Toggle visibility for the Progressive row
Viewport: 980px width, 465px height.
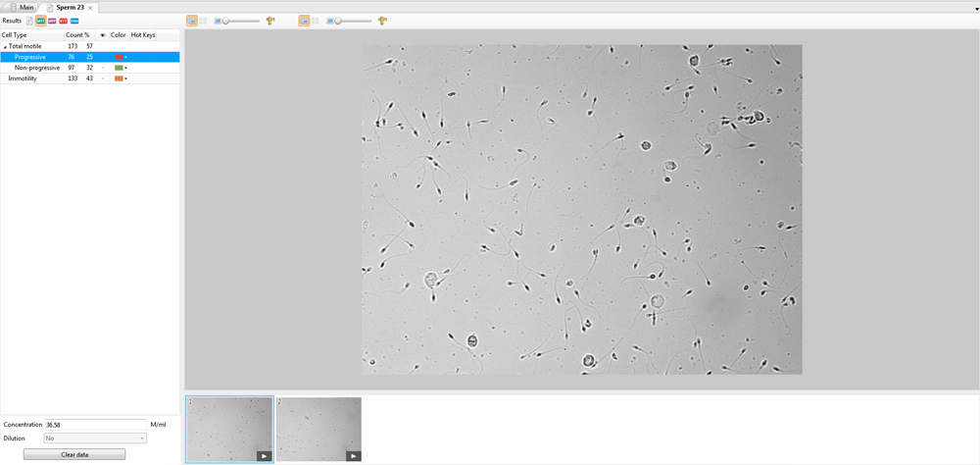tap(103, 57)
